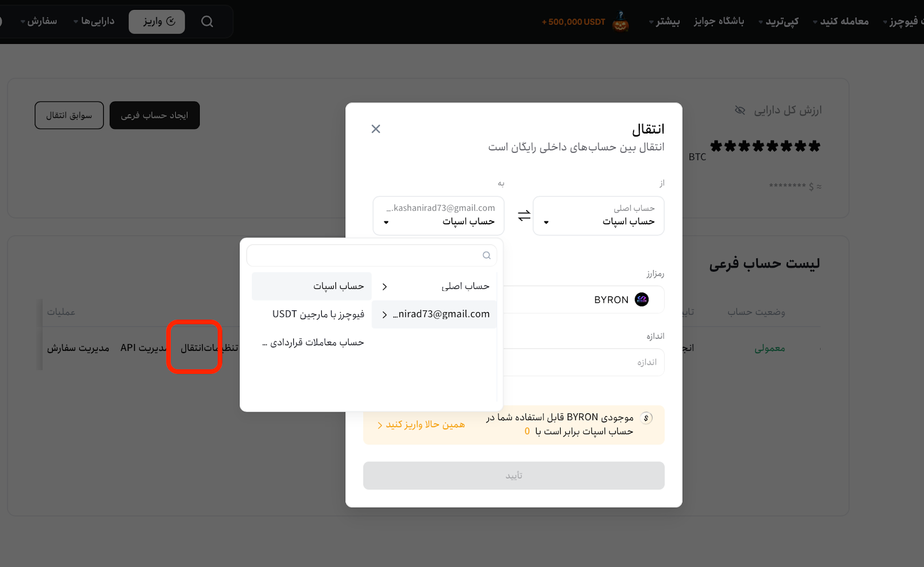Open the کپی‌ترید dropdown menu
Image resolution: width=924 pixels, height=567 pixels.
click(778, 21)
